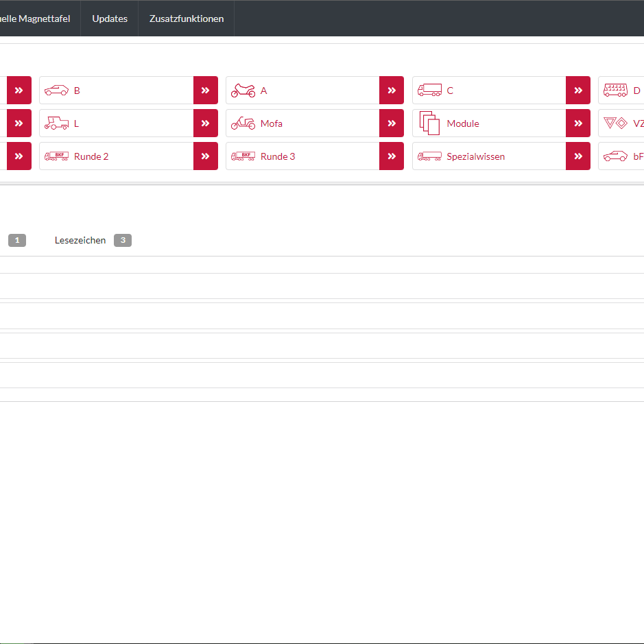Open class A with its arrow button

coord(392,91)
